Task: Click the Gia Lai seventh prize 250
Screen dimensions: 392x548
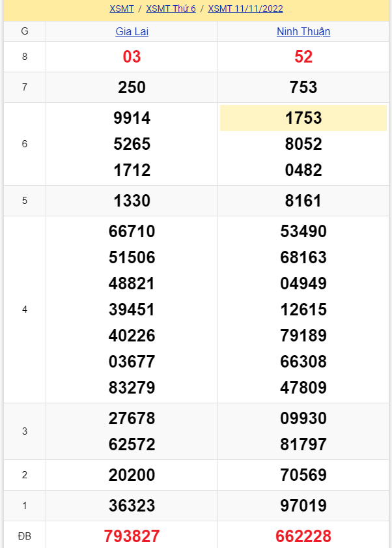Action: pyautogui.click(x=132, y=87)
